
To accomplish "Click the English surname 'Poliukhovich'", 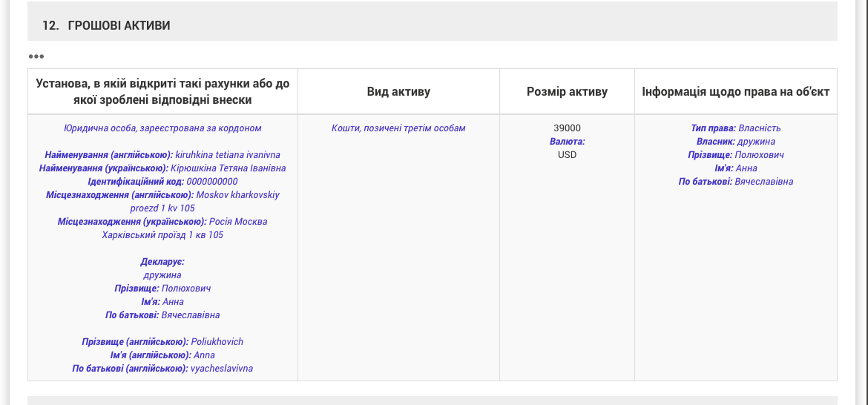I will click(x=217, y=342).
